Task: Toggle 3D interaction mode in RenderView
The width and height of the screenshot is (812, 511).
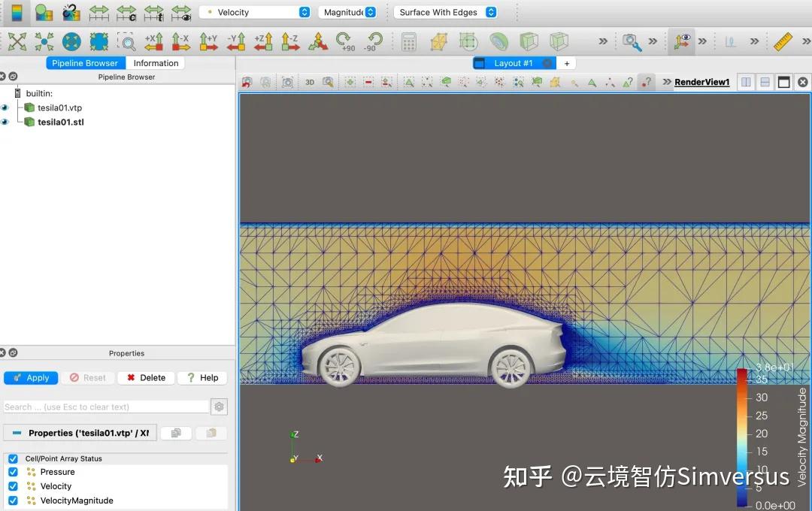Action: point(310,83)
